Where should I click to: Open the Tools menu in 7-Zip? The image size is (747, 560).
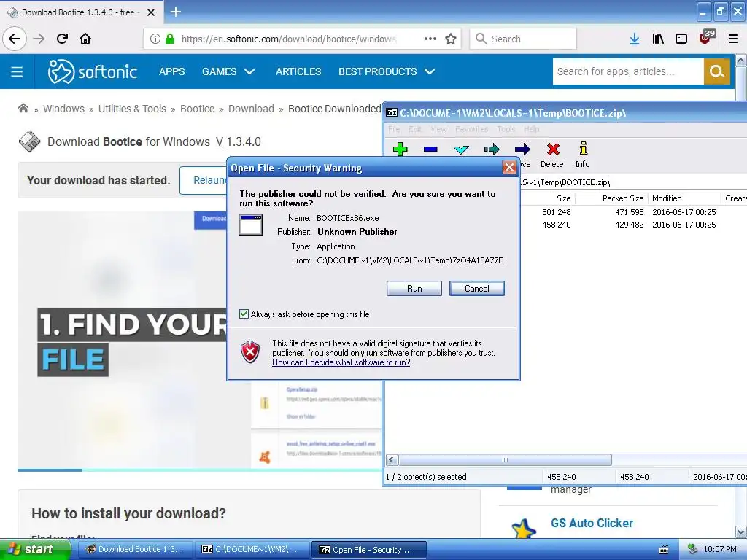(x=506, y=129)
